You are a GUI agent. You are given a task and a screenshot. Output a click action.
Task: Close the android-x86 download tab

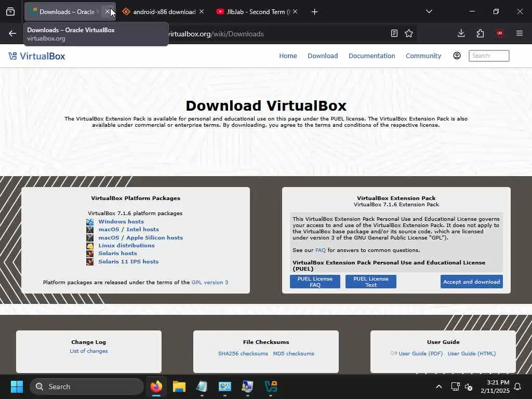pos(202,12)
